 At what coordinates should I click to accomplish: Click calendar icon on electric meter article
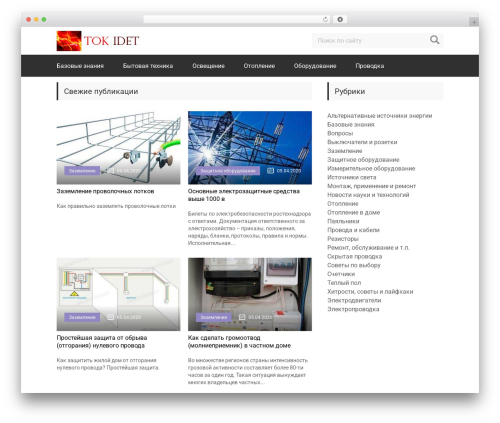click(x=242, y=317)
